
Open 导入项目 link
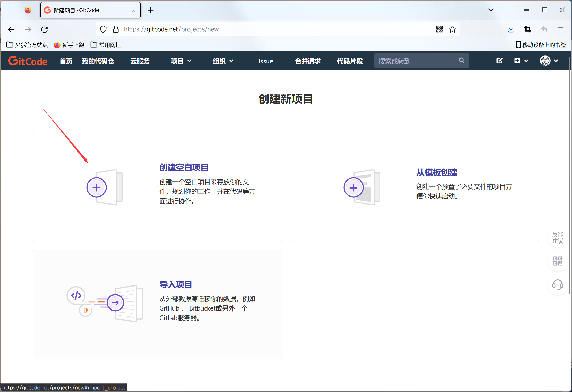(175, 284)
